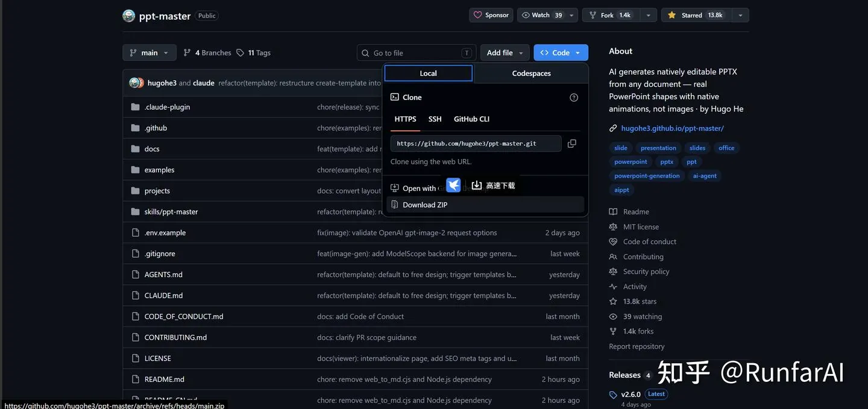Click the Report repository link
This screenshot has height=409, width=868.
tap(637, 346)
